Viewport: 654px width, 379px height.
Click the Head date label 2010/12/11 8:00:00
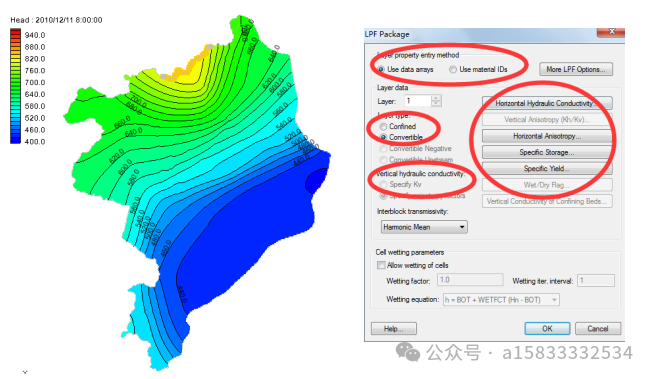pyautogui.click(x=69, y=20)
